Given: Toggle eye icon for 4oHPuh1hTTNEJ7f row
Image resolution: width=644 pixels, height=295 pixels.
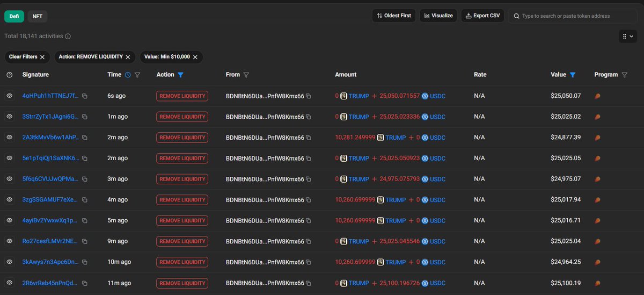Looking at the screenshot, I should point(9,96).
